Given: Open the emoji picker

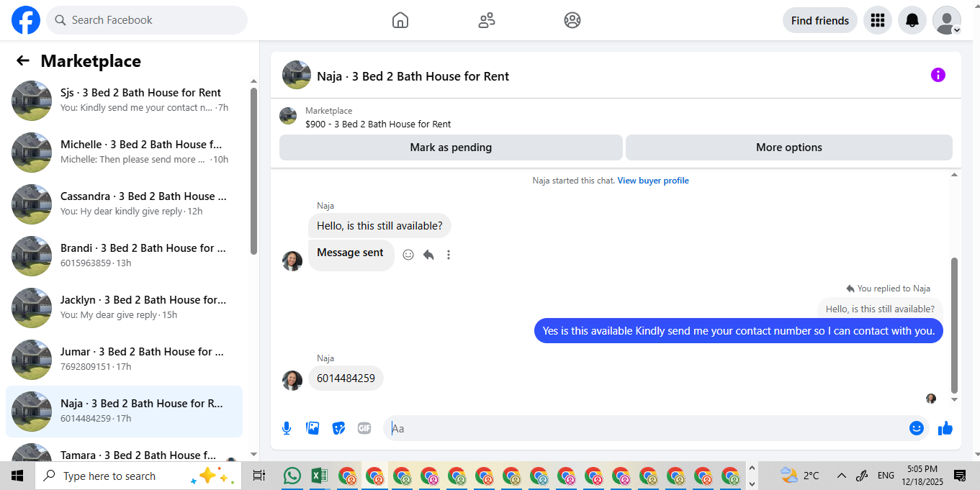Looking at the screenshot, I should pos(916,428).
